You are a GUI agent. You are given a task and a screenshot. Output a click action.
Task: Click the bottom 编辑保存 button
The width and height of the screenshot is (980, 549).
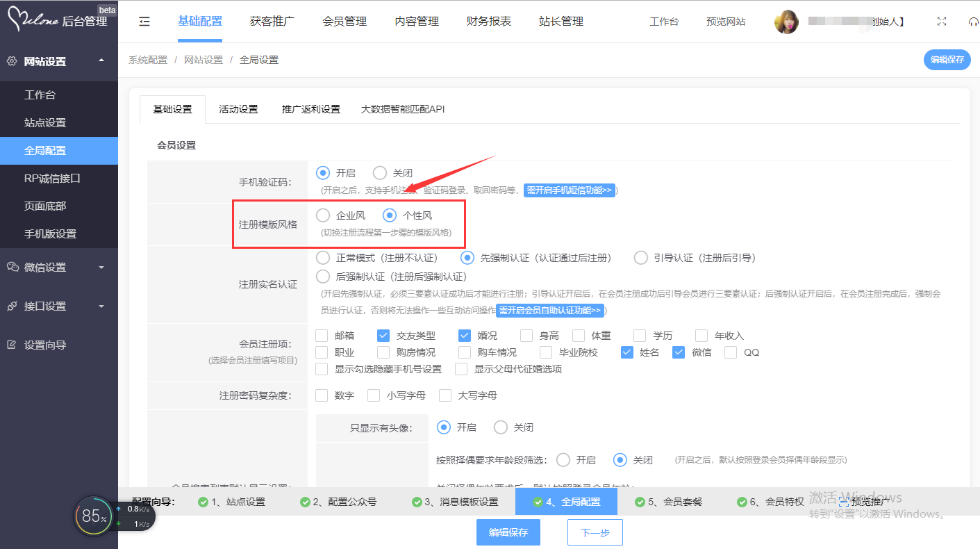coord(508,532)
